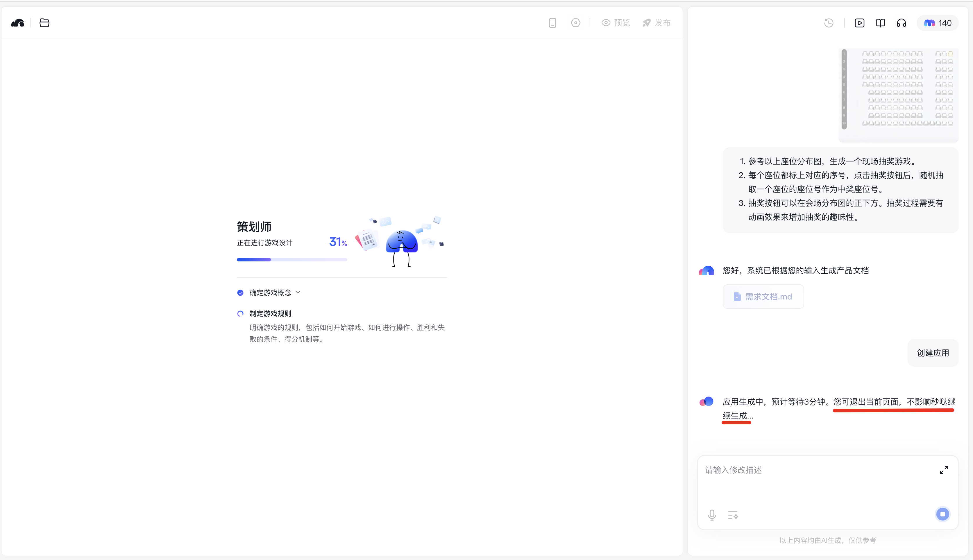973x560 pixels.
Task: Click the 创建应用 message bubble
Action: (x=933, y=353)
